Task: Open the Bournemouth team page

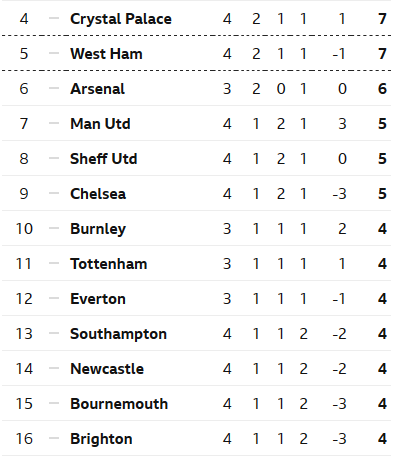Action: pyautogui.click(x=119, y=404)
